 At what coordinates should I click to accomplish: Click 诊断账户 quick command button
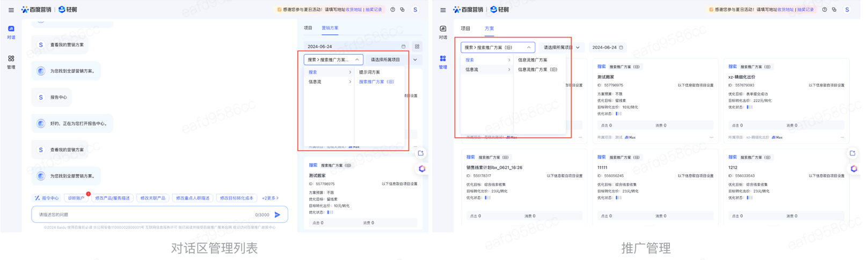point(76,198)
